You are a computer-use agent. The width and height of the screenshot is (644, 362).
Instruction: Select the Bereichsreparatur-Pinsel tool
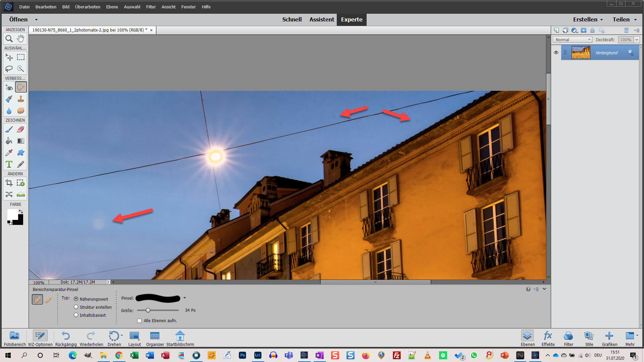coord(21,87)
